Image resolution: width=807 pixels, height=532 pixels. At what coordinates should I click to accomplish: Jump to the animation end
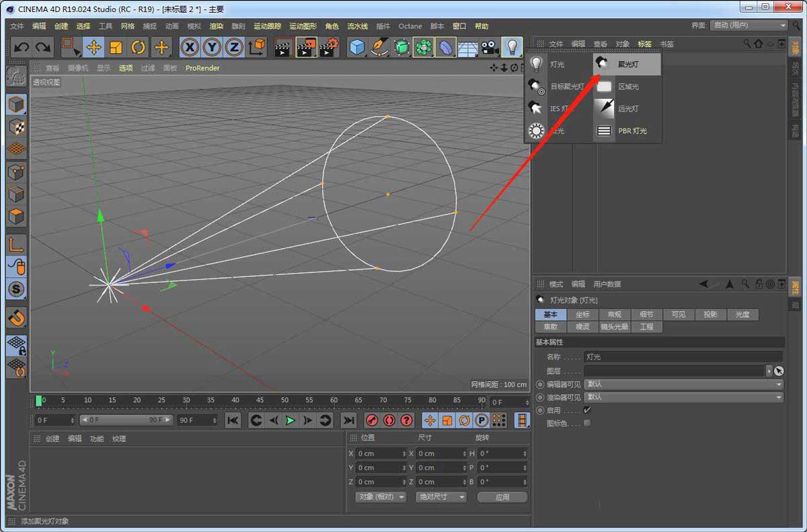tap(348, 420)
